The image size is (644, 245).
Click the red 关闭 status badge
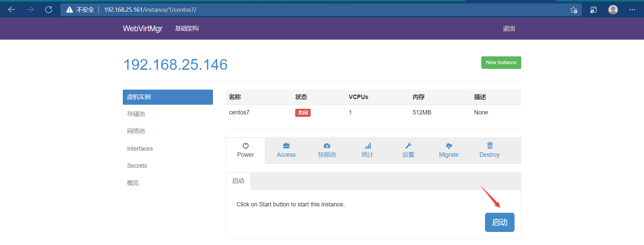pos(303,113)
